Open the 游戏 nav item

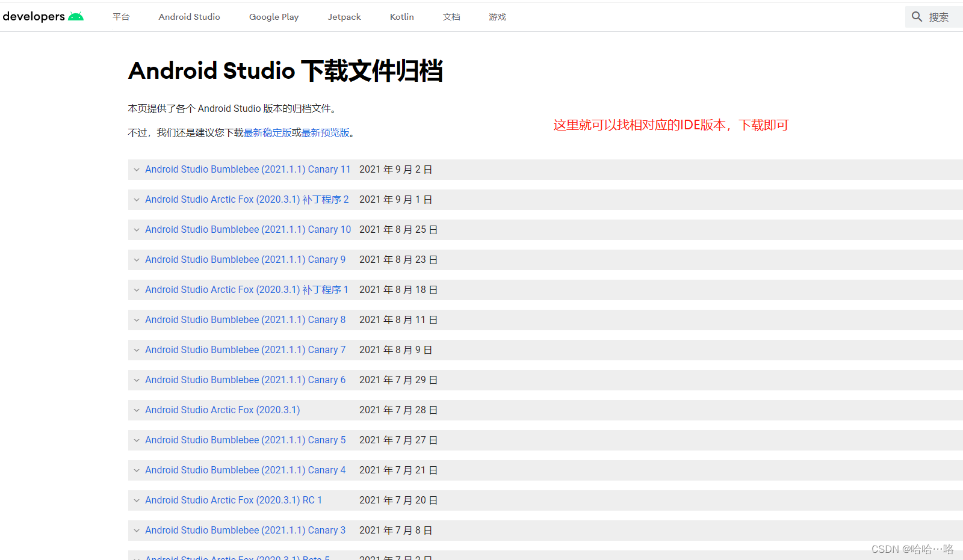point(498,17)
